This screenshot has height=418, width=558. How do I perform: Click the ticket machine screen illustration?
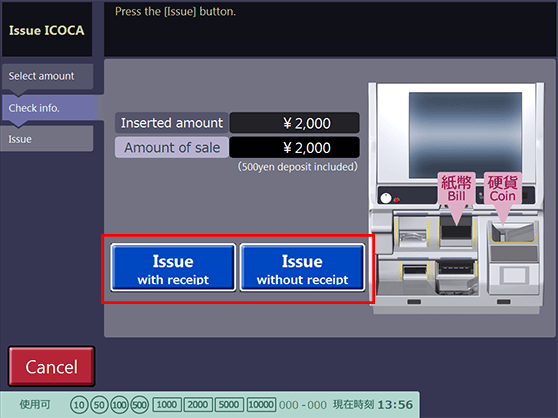point(465,135)
